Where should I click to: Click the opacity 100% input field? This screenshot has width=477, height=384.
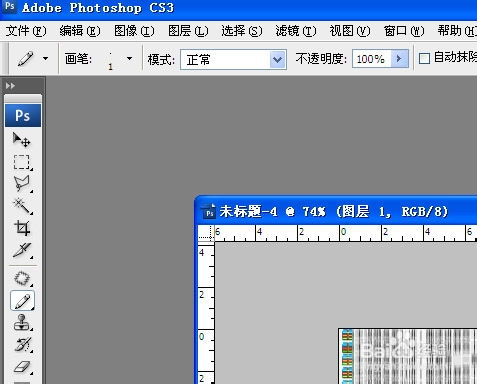[x=371, y=59]
